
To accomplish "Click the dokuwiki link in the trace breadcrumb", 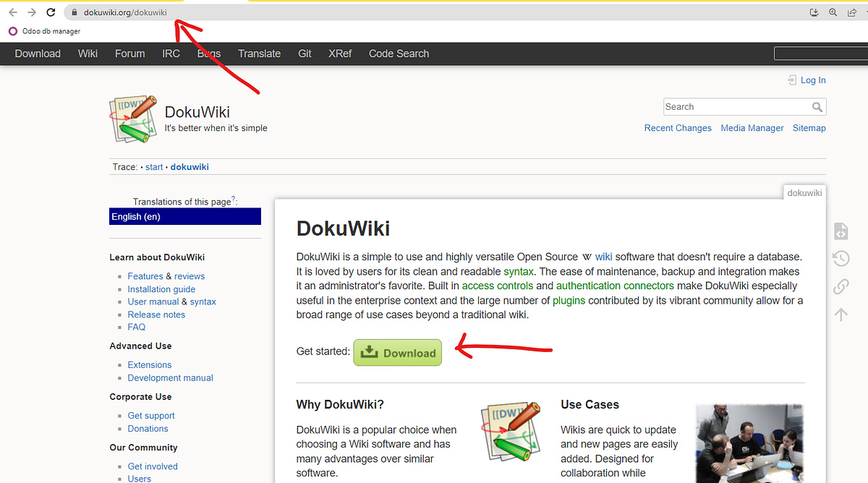I will click(x=190, y=167).
